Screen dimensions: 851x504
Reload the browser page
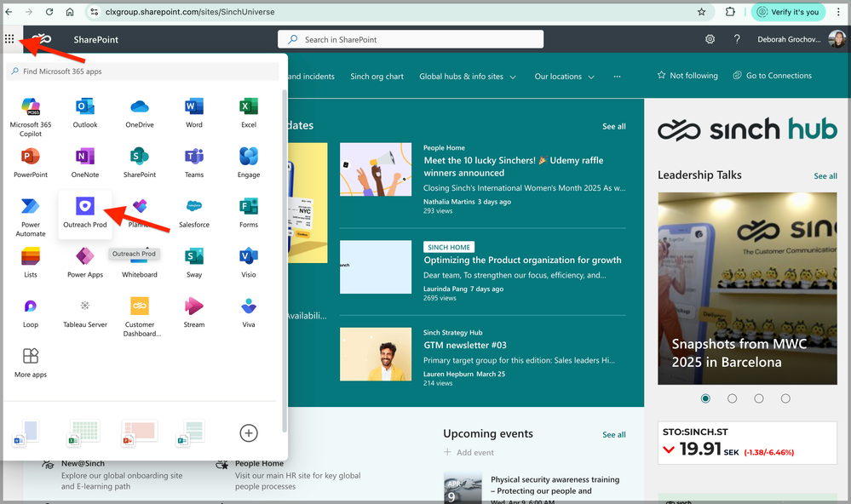49,12
